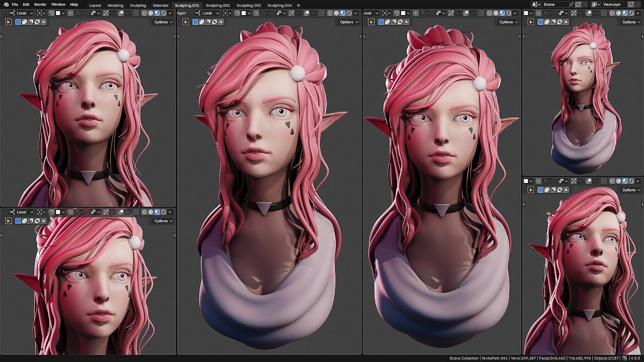Choose Set New Selection mode in top-left viewport
Screen dimensions: 644x362
pyautogui.click(x=18, y=22)
